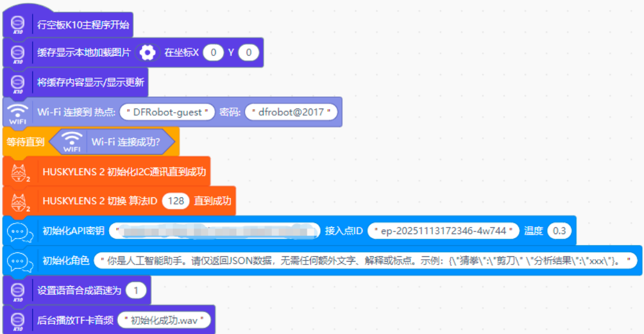This screenshot has height=334, width=644.
Task: Click HuskyLens icon on 切换 算法ID block
Action: pyautogui.click(x=20, y=201)
